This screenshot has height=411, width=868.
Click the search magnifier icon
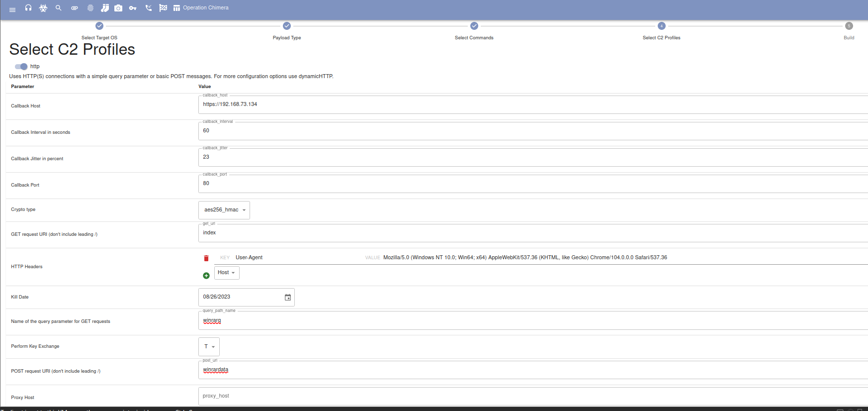tap(59, 8)
